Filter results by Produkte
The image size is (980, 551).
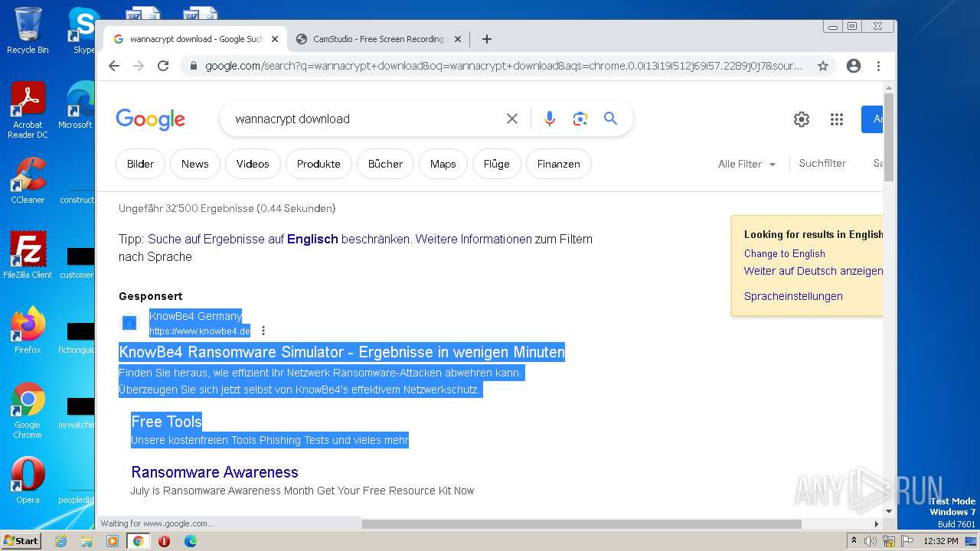[x=318, y=164]
